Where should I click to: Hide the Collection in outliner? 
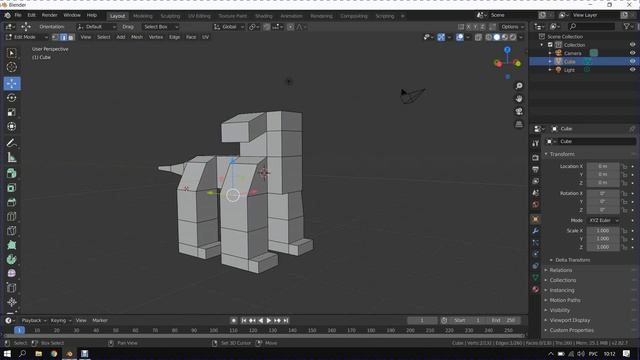pyautogui.click(x=632, y=45)
